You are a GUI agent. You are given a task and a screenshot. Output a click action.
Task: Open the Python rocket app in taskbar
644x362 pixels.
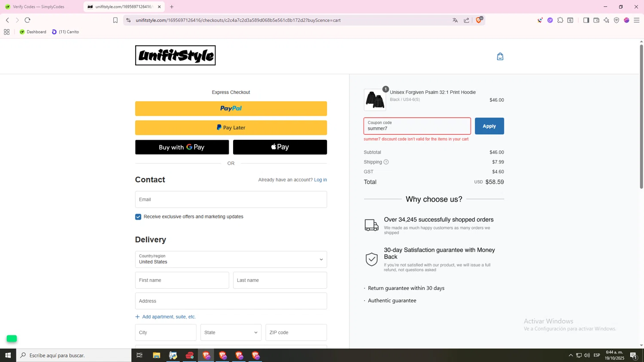(173, 355)
